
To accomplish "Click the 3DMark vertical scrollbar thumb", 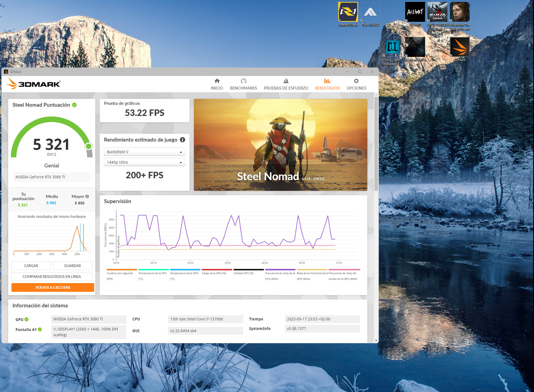I will coord(376,144).
